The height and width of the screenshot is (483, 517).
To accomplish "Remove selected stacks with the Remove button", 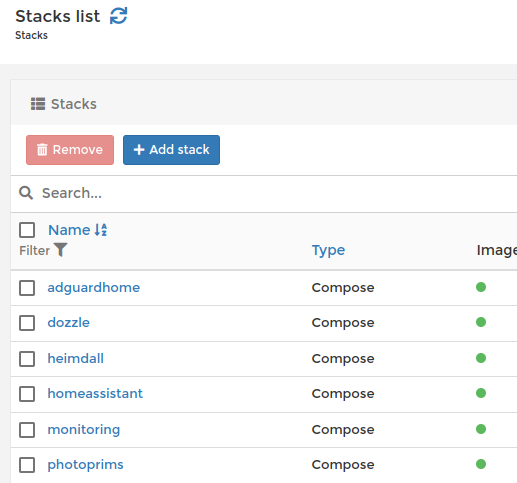I will point(70,150).
